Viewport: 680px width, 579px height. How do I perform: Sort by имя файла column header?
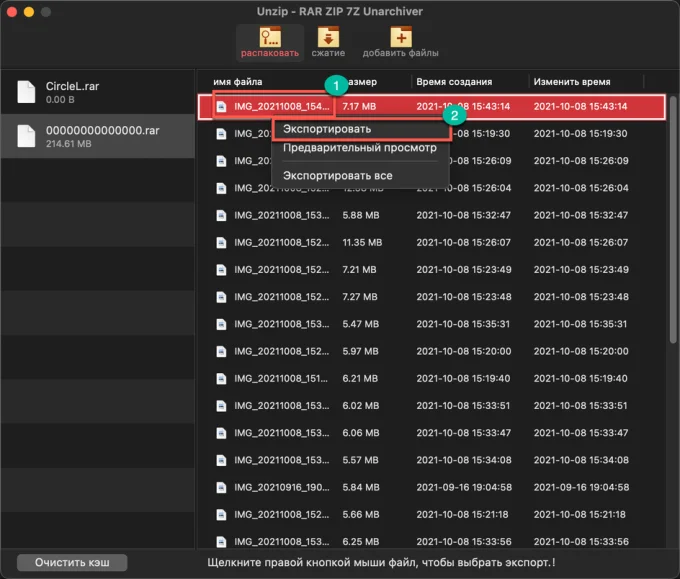(238, 82)
